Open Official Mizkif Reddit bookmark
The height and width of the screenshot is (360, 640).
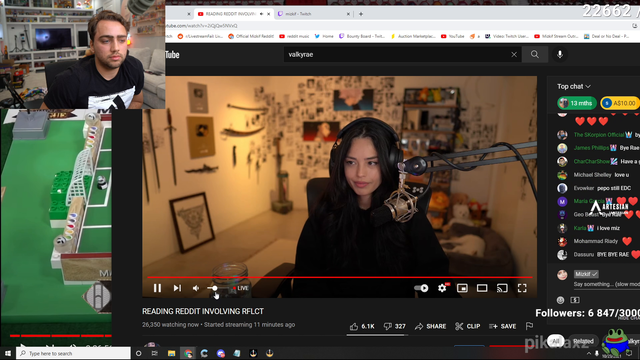tap(251, 36)
